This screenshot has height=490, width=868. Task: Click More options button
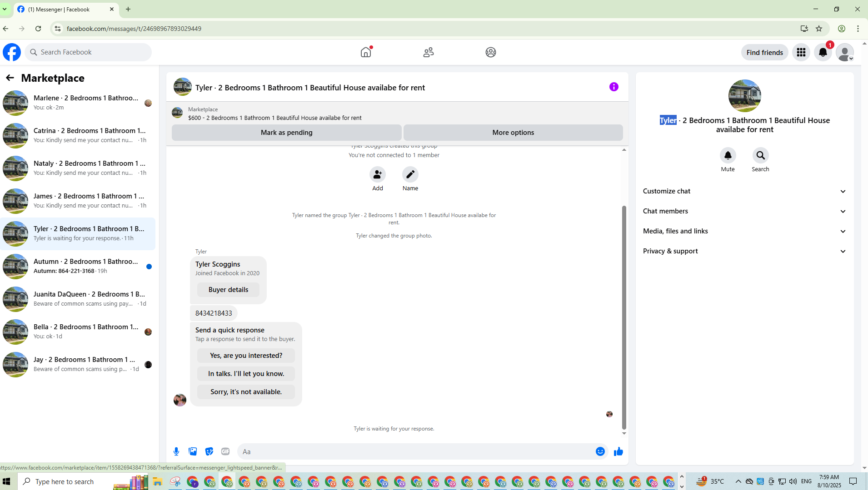[513, 133]
